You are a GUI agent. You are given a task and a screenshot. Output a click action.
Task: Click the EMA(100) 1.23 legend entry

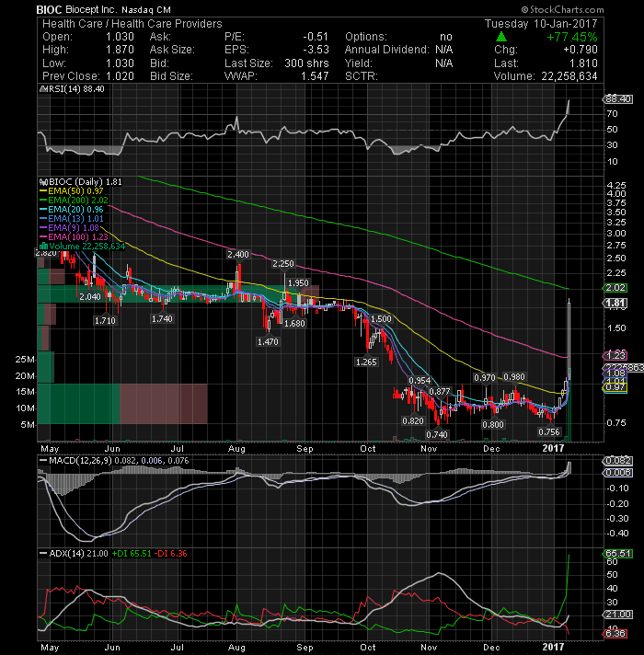(74, 236)
